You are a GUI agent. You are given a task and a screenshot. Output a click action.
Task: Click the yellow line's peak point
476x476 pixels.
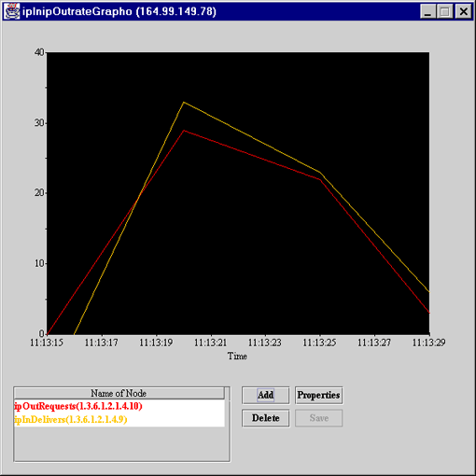[x=184, y=102]
